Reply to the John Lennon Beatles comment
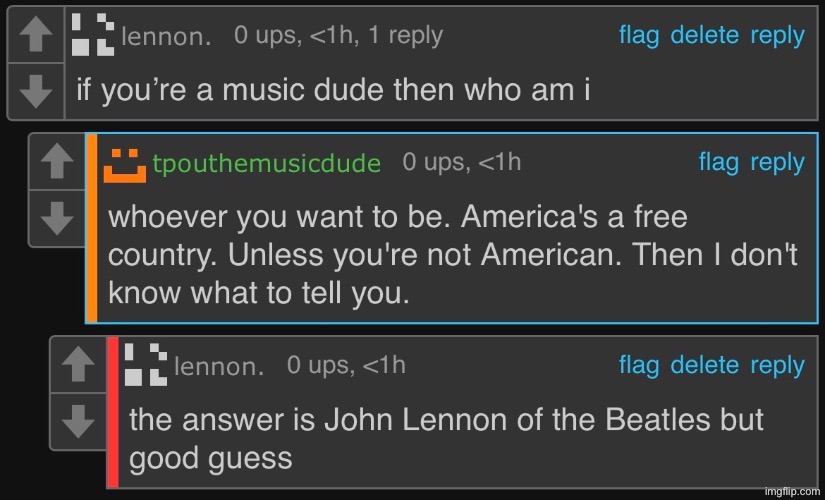The width and height of the screenshot is (825, 500). pyautogui.click(x=777, y=365)
